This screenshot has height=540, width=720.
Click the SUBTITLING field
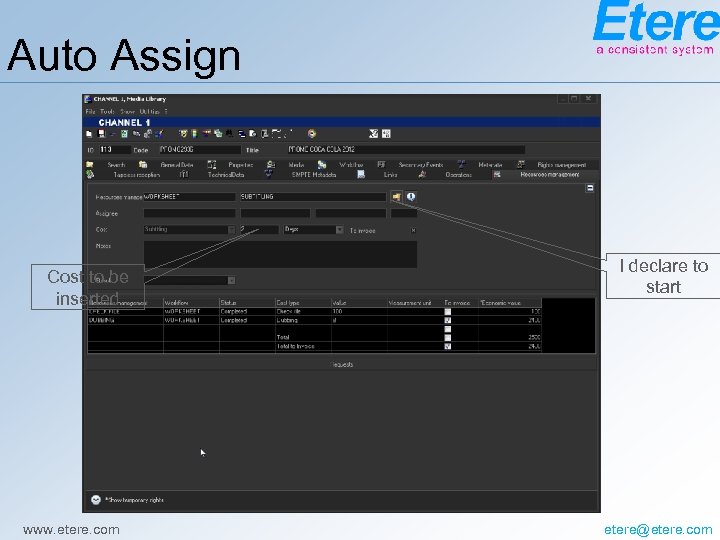tap(313, 197)
